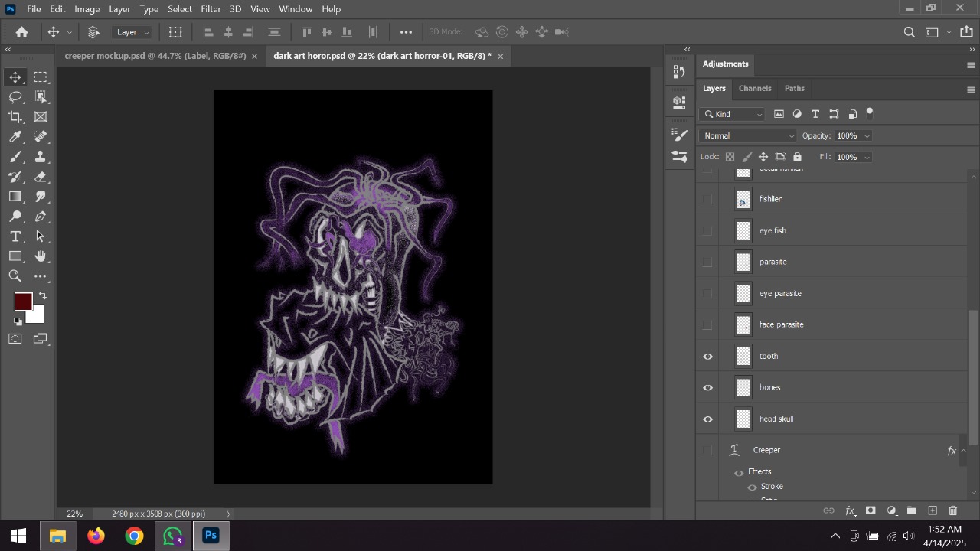
Task: Select the Smudge tool
Action: [x=41, y=197]
